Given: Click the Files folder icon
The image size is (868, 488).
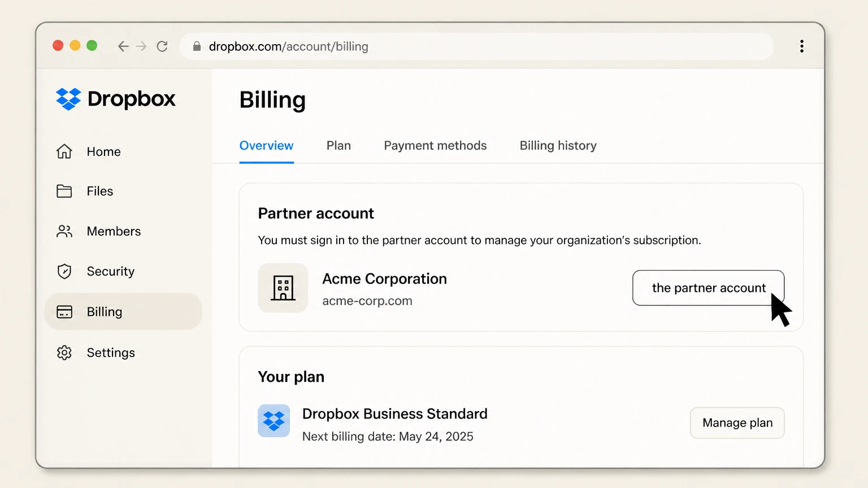Looking at the screenshot, I should point(64,191).
